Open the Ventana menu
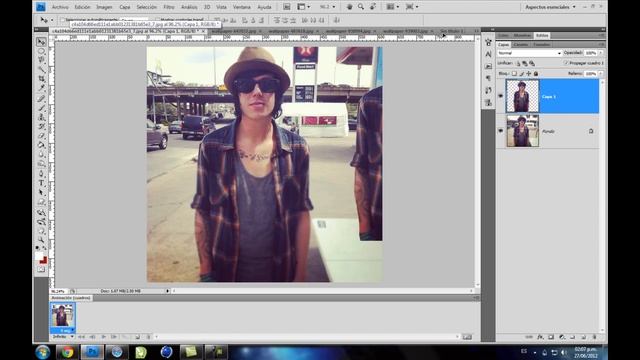This screenshot has width=640, height=360. (x=242, y=7)
